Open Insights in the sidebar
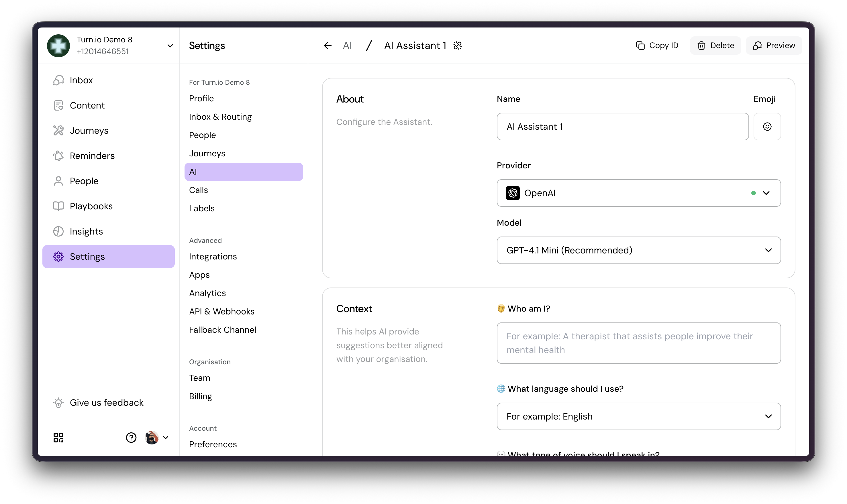 coord(86,231)
